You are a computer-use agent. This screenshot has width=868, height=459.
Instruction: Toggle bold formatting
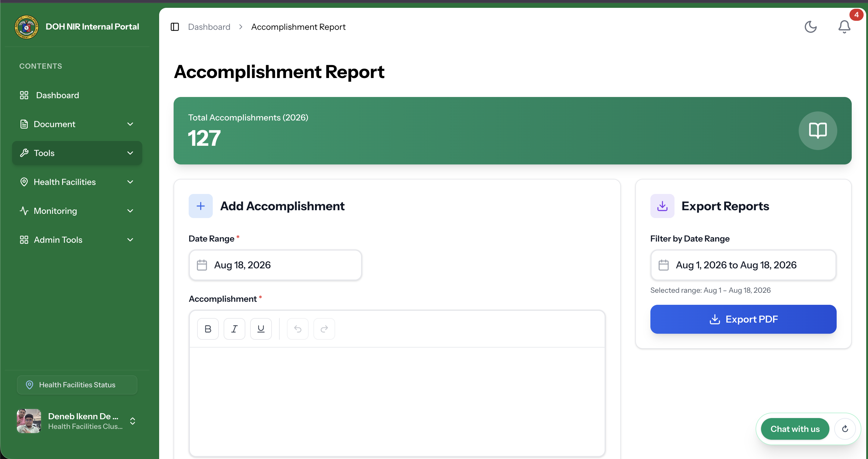tap(208, 329)
